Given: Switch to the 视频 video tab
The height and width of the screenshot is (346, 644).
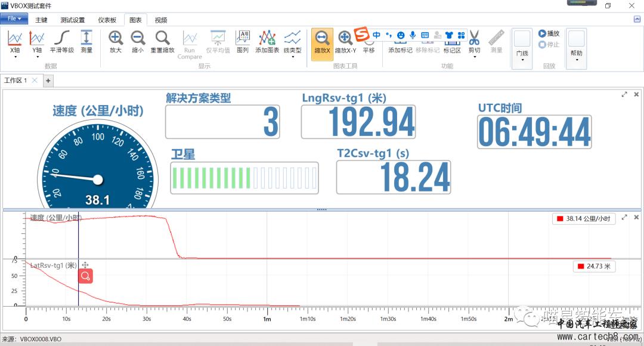Looking at the screenshot, I should pyautogui.click(x=161, y=20).
